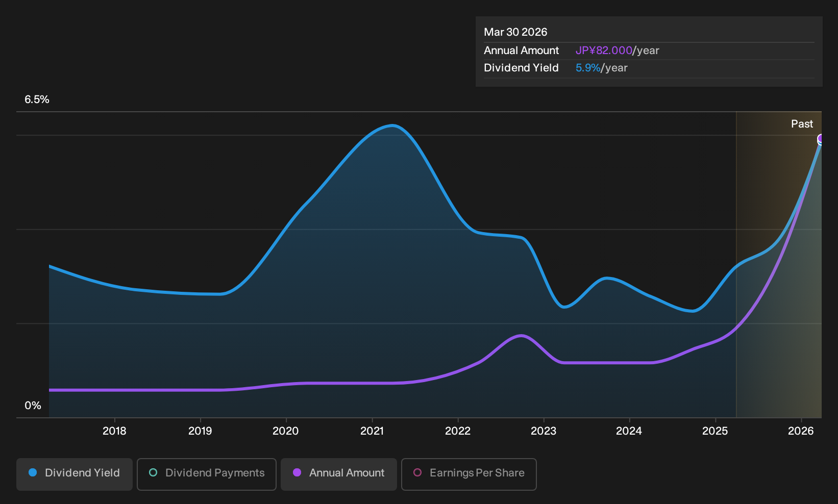Click the purple Annual Amount legend dot
Screen dimensions: 838x504
pos(297,473)
